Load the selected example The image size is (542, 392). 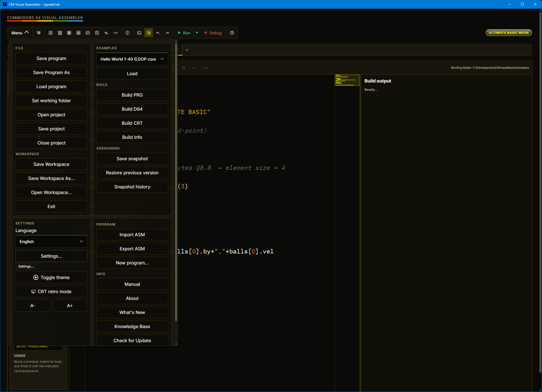coord(132,74)
